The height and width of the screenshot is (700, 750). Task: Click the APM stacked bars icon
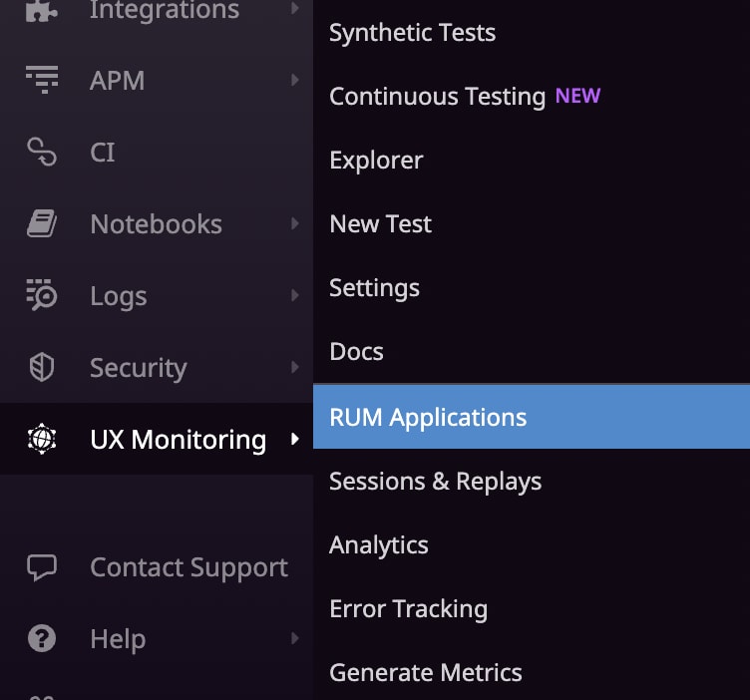[x=41, y=81]
